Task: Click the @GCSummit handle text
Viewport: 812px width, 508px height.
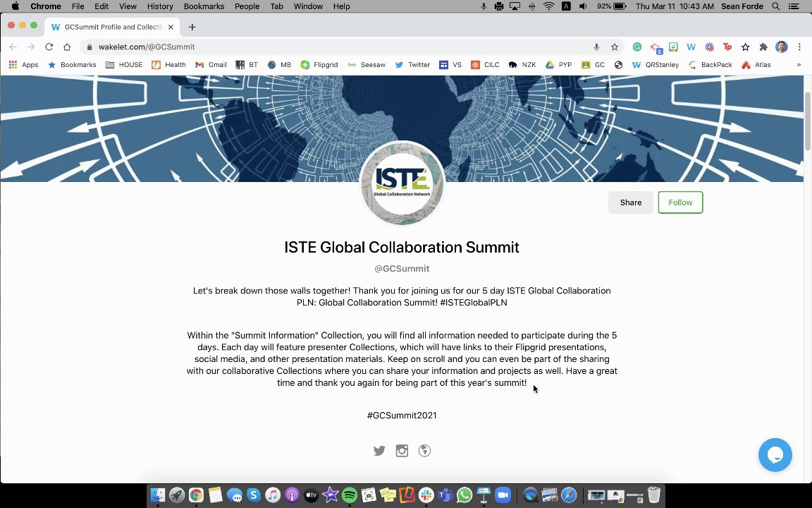Action: coord(402,269)
